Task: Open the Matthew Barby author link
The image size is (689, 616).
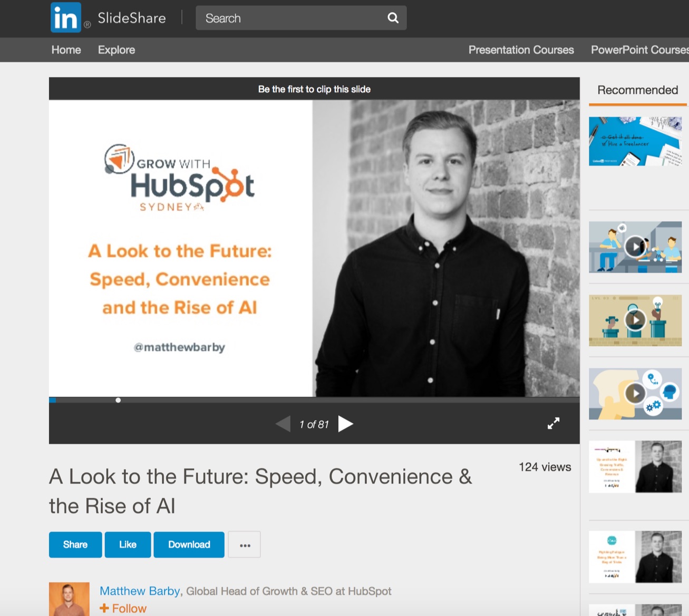Action: click(x=140, y=591)
